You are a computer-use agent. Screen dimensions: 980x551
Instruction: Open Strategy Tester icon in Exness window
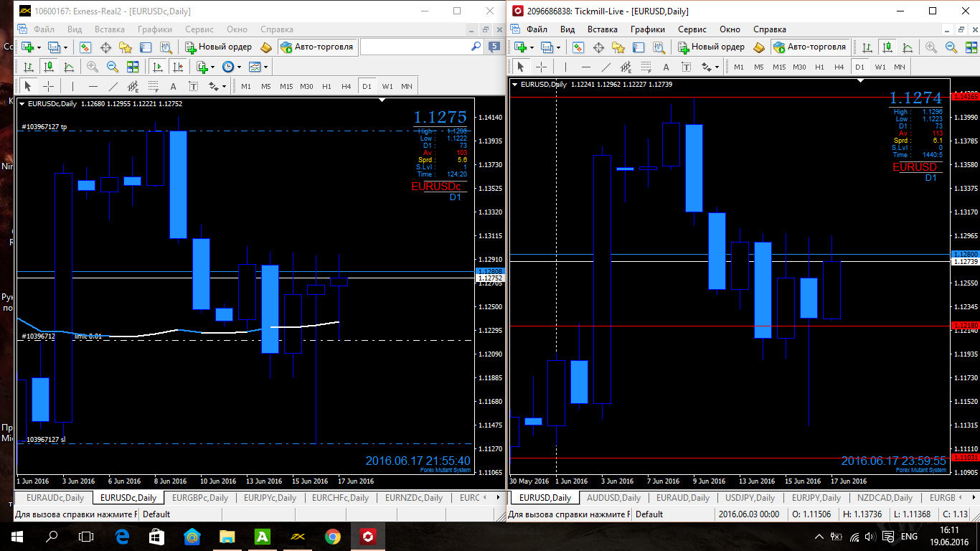pyautogui.click(x=166, y=47)
